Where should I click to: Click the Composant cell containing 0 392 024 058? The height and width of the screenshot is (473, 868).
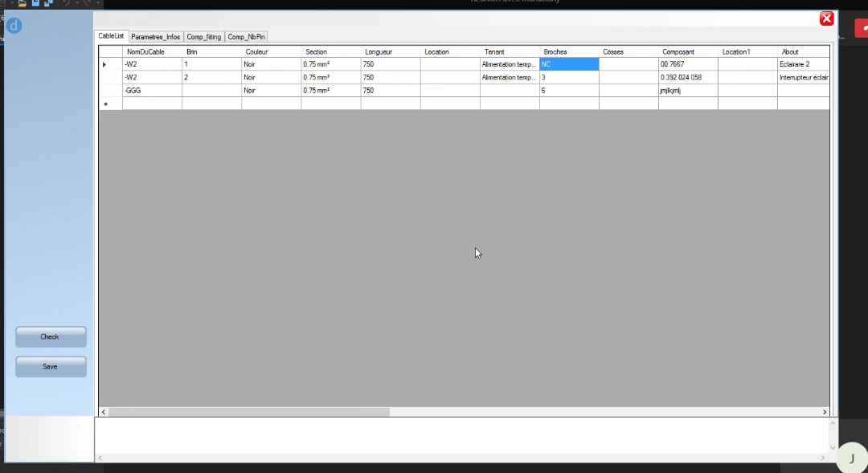tap(687, 78)
